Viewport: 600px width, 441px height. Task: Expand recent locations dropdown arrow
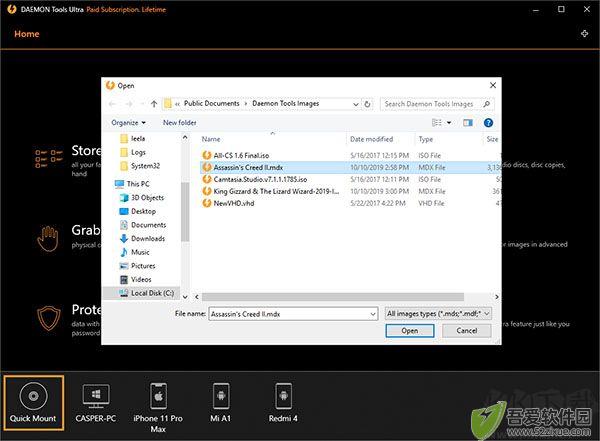[142, 104]
